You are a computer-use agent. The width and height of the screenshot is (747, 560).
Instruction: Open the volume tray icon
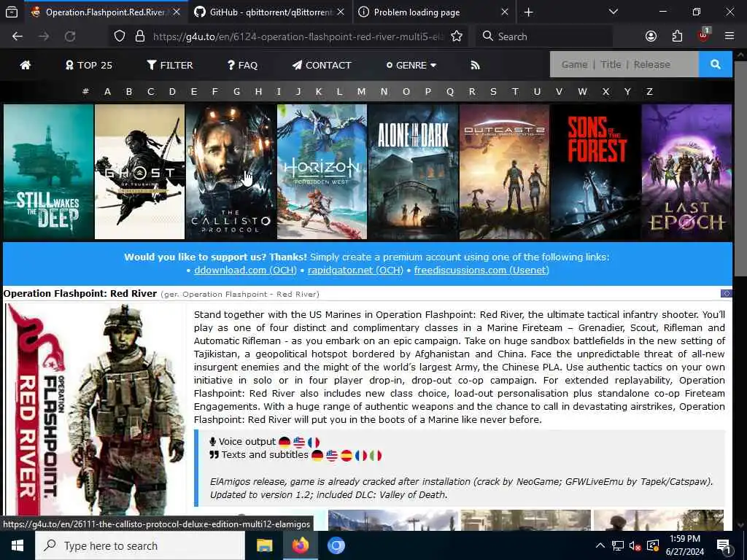coord(635,545)
